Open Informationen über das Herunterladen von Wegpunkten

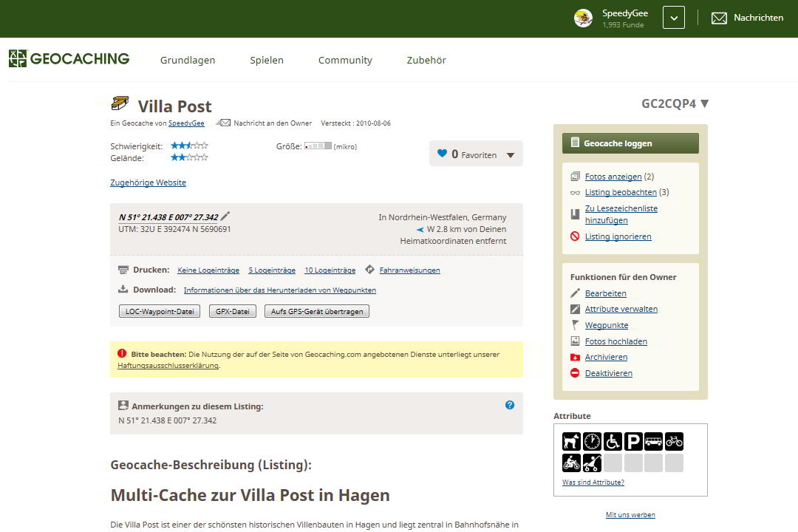click(x=280, y=290)
